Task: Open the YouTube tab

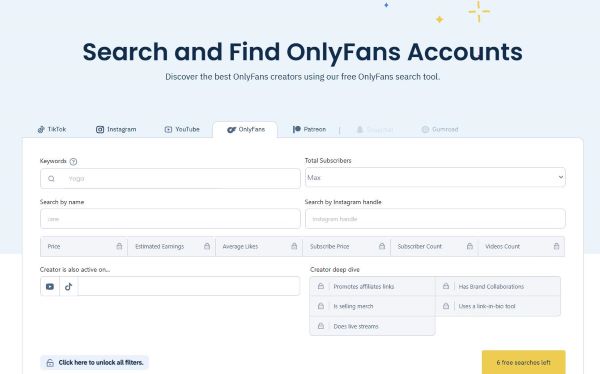Action: (182, 129)
